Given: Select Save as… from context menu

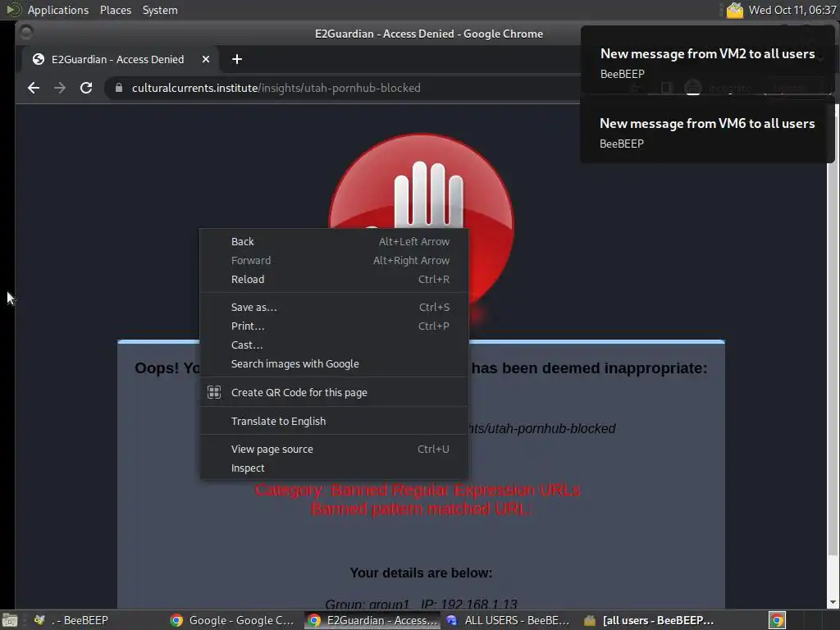Looking at the screenshot, I should [335, 307].
